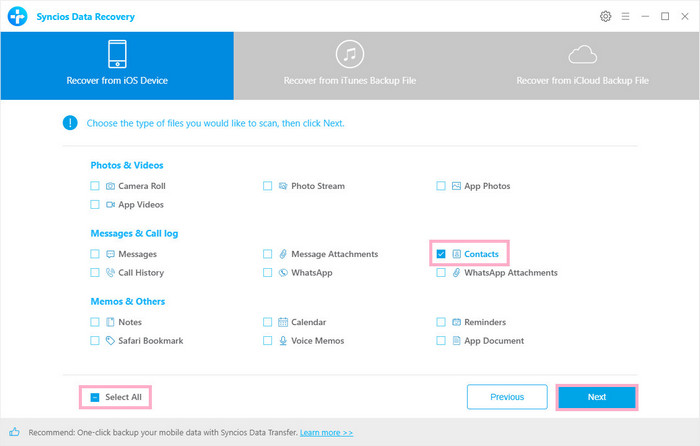Click the Memos & Others heading
Image resolution: width=700 pixels, height=446 pixels.
point(128,301)
